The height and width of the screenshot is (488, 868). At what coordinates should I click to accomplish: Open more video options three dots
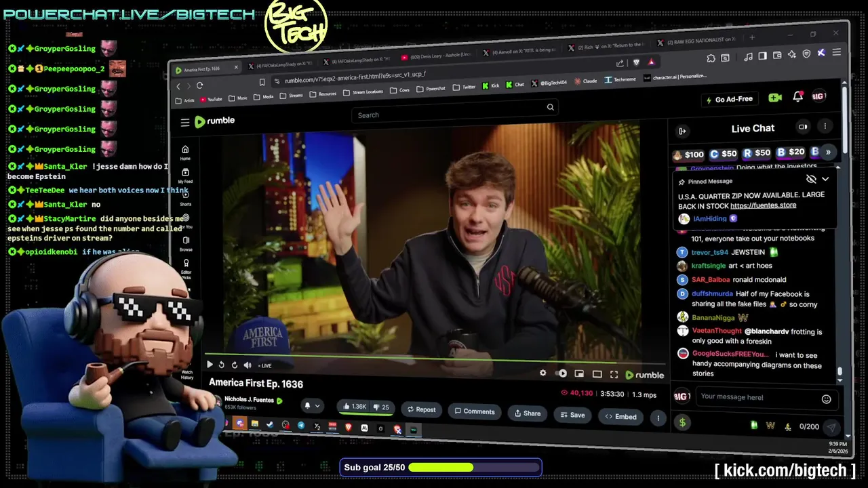[658, 418]
